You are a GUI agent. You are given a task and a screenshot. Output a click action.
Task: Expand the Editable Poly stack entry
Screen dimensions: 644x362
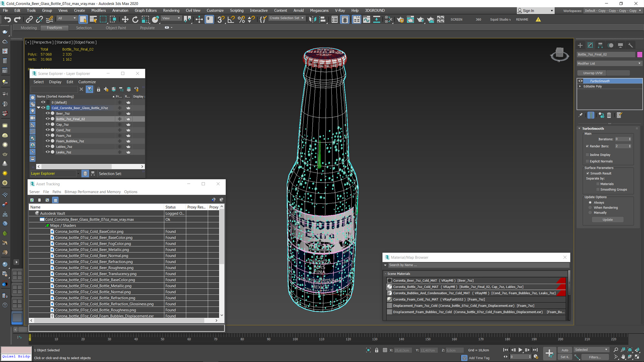580,86
